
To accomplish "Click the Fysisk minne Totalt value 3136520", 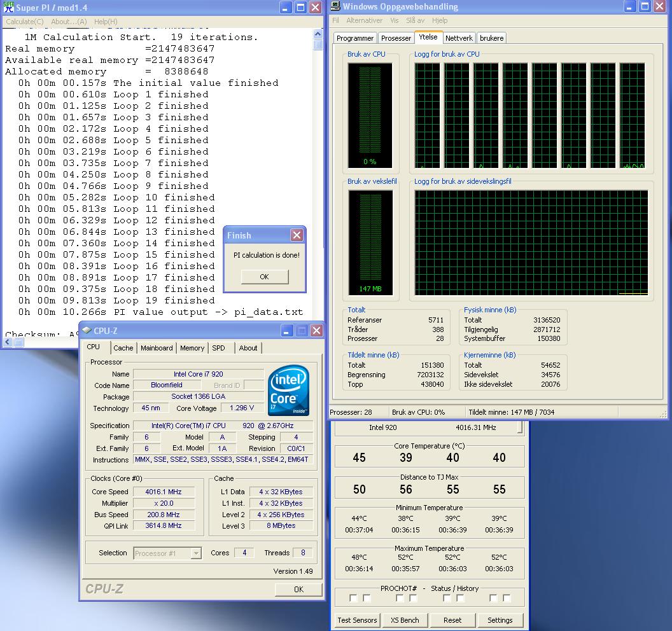I will coord(547,319).
